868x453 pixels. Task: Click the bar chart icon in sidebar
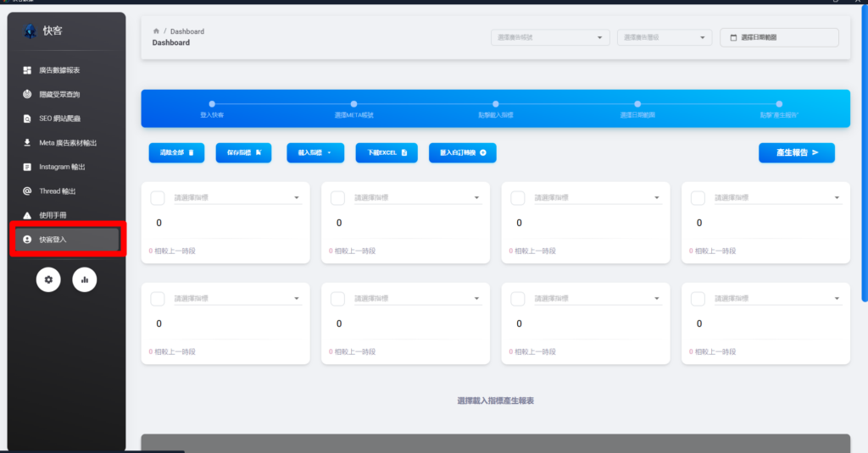click(x=85, y=279)
